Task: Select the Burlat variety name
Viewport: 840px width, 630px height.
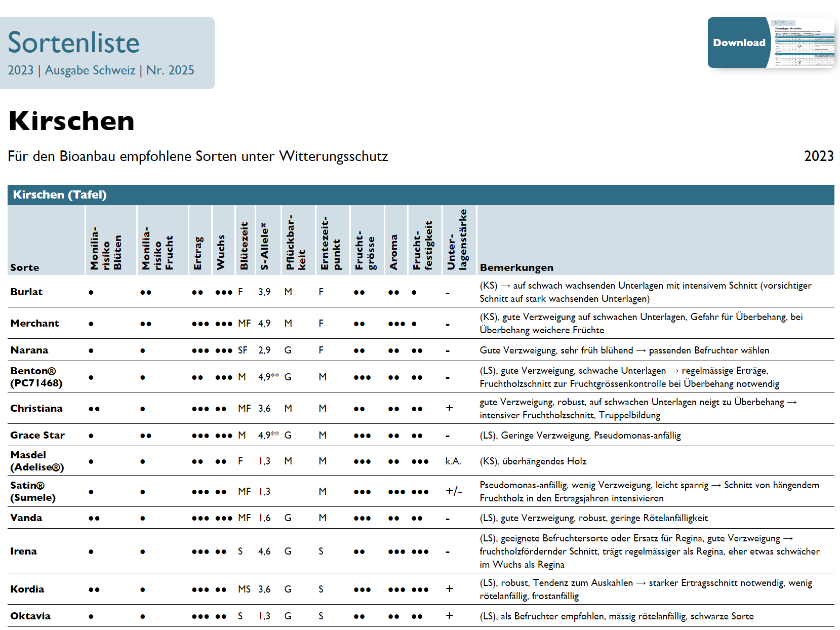Action: (26, 292)
